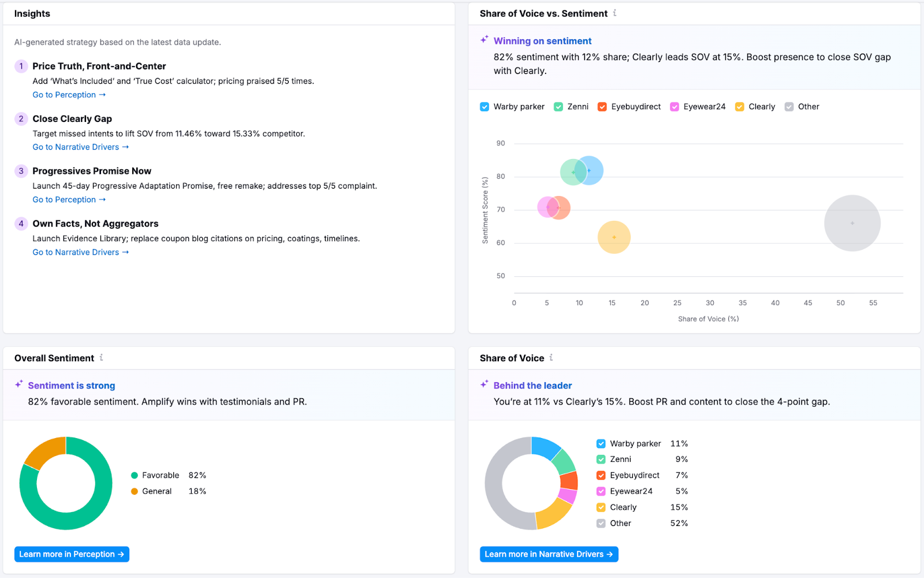The image size is (924, 578).
Task: Click the info icon next to Share of Voice vs. Sentiment
Action: click(616, 13)
